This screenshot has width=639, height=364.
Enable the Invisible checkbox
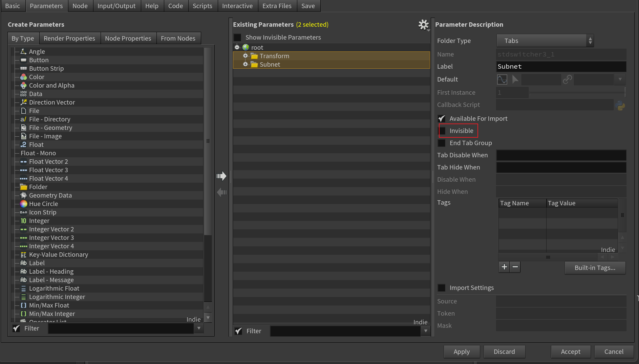[442, 131]
